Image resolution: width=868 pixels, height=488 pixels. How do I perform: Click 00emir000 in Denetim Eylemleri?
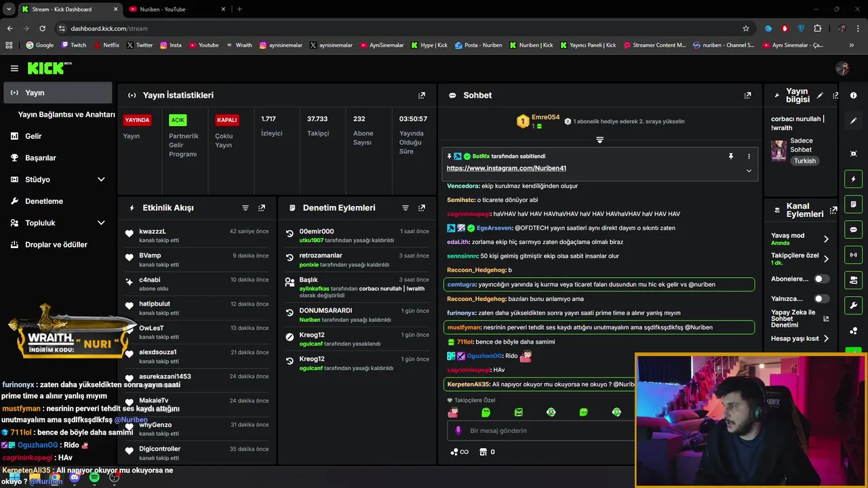(x=317, y=232)
